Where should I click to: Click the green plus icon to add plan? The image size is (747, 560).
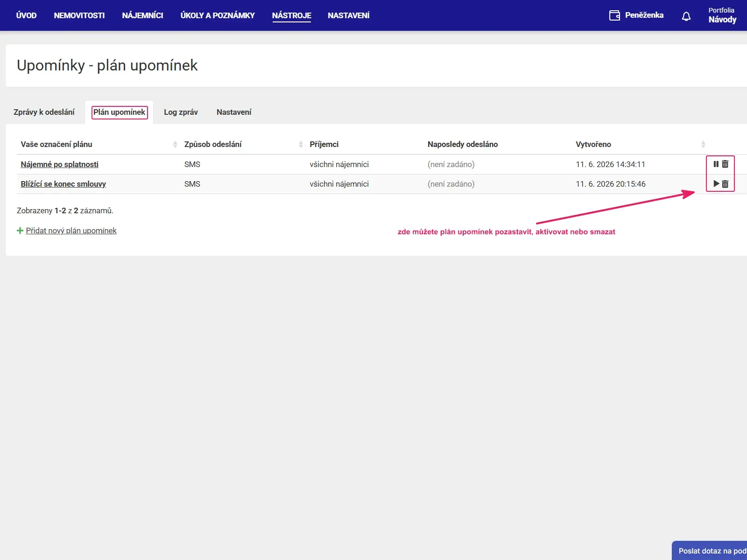[x=20, y=231]
